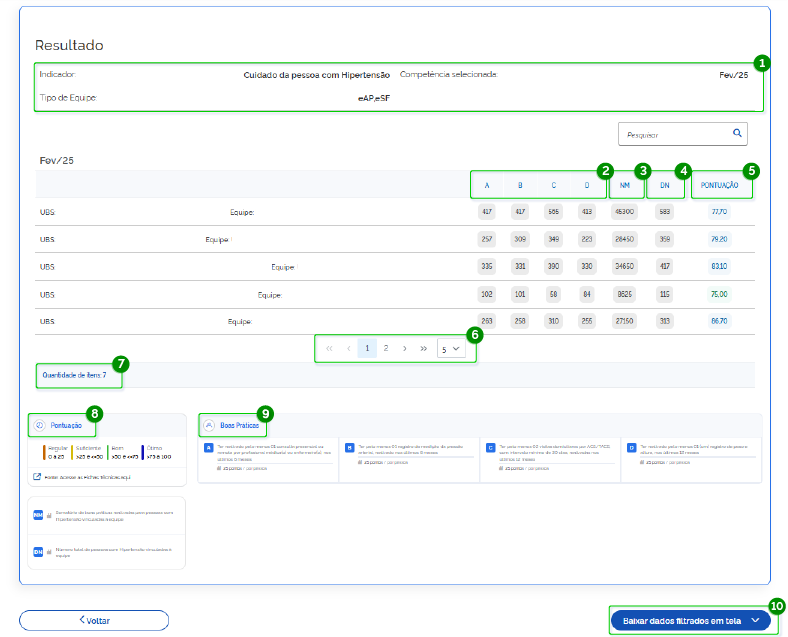The image size is (788, 637).
Task: Open the rows-per-page dropdown showing 5
Action: coord(451,349)
